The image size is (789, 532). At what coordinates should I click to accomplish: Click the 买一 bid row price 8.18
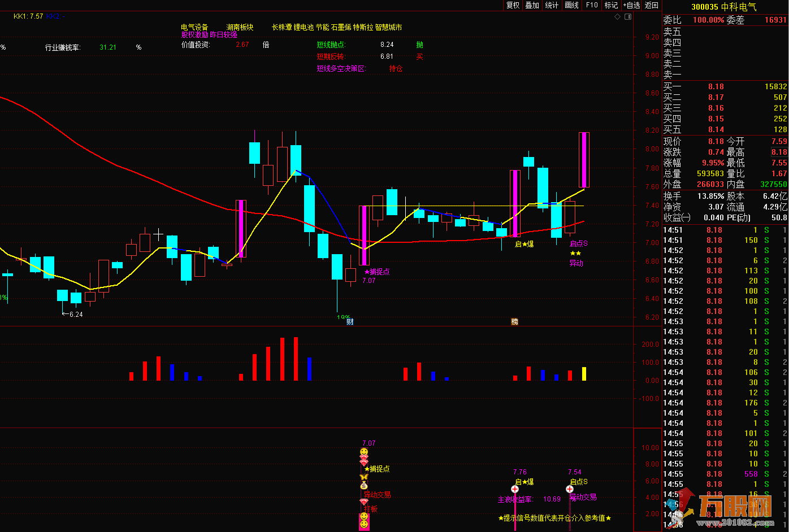(716, 86)
